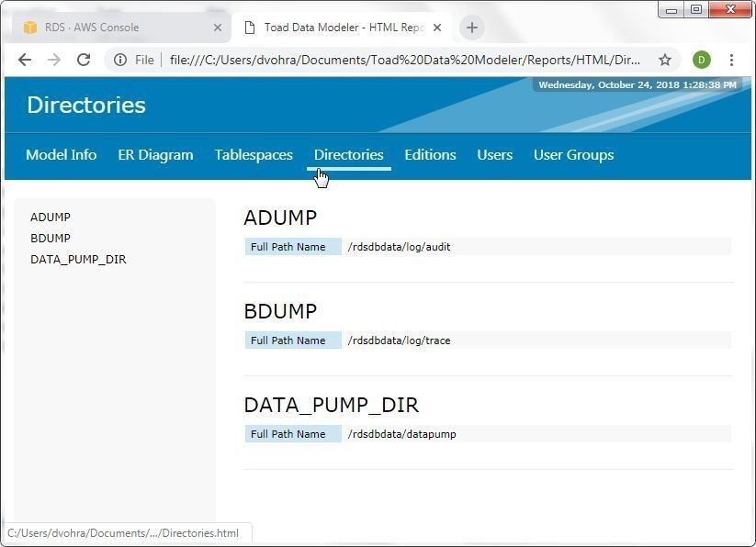
Task: Open the Editions section
Action: pyautogui.click(x=430, y=154)
